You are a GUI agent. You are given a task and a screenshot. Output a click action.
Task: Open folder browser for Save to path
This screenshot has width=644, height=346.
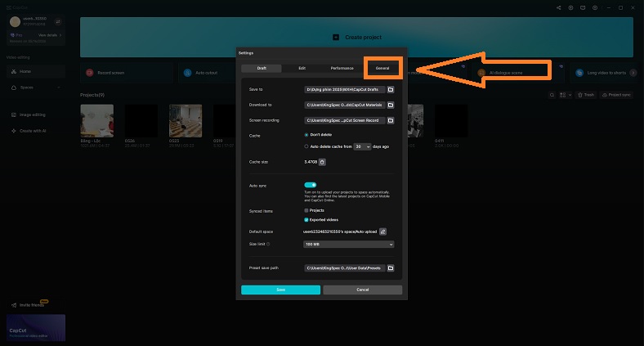point(391,89)
